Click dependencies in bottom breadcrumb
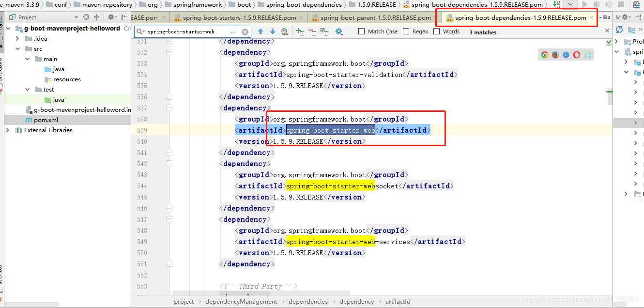Image resolution: width=644 pixels, height=308 pixels. click(308, 302)
